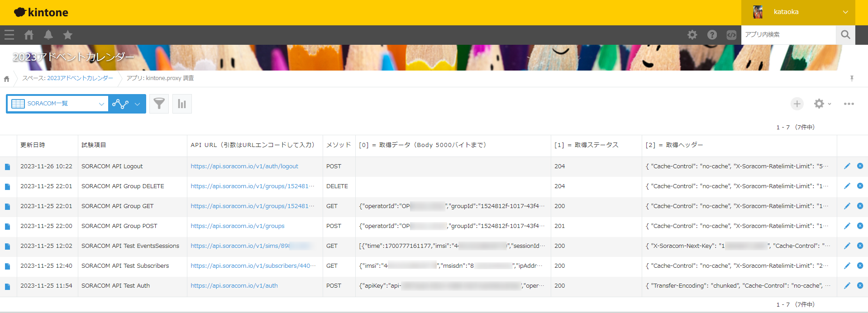
Task: Open the SORACOM一覧 view dropdown
Action: [57, 104]
